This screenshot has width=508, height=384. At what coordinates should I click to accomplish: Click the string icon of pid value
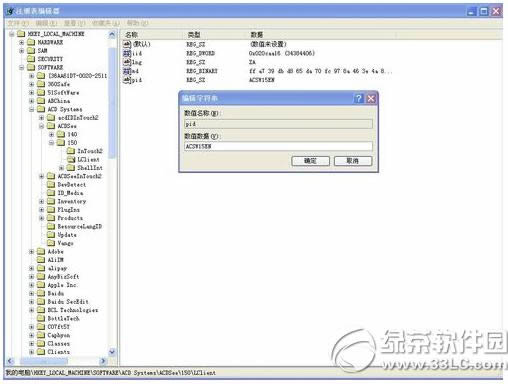point(127,80)
